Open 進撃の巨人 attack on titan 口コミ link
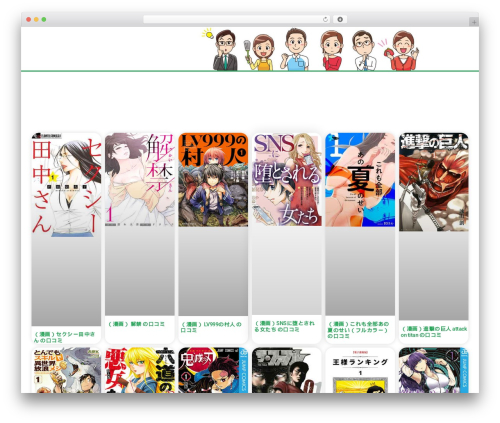This screenshot has height=423, width=500. click(434, 332)
